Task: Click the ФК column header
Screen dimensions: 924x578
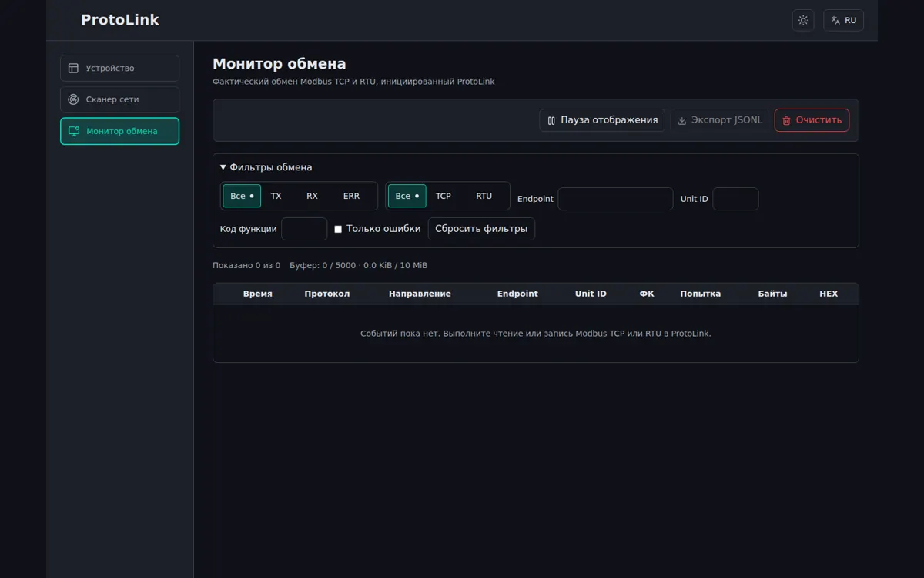Action: point(647,294)
